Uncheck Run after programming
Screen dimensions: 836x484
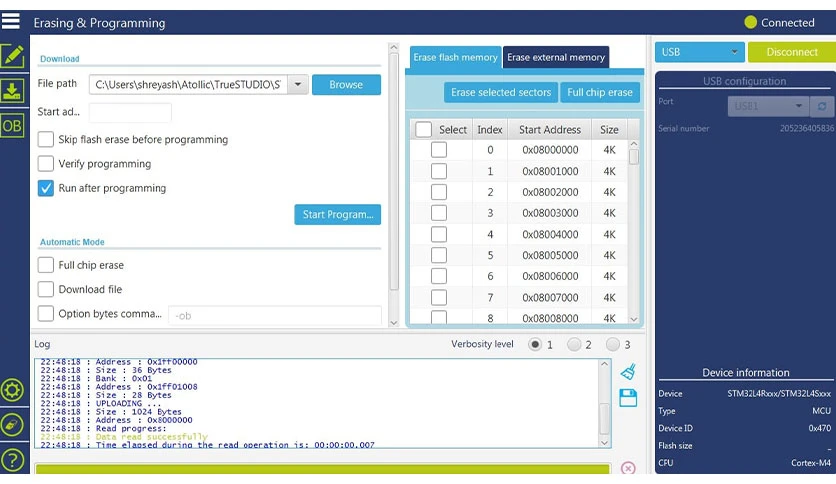pyautogui.click(x=46, y=188)
